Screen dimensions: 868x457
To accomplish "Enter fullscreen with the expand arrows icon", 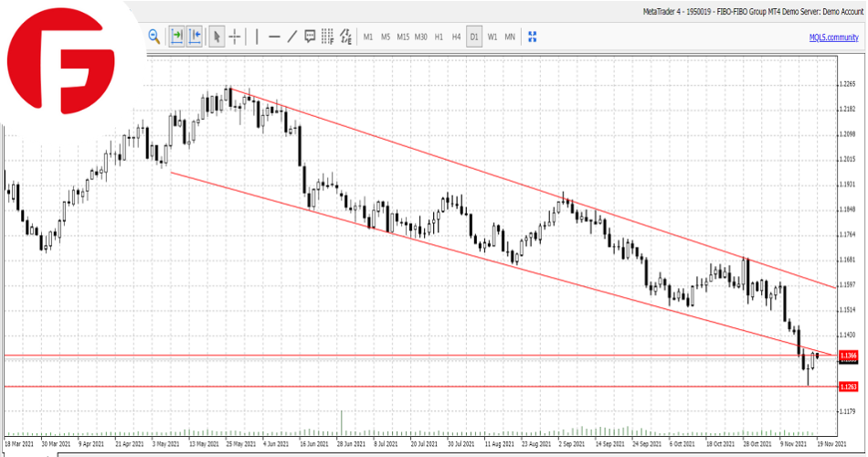I will tap(533, 37).
